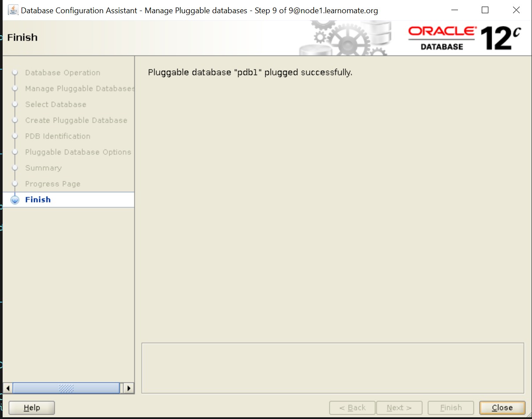Image resolution: width=532 pixels, height=419 pixels.
Task: Click the sidebar horizontal scrollbar thumb
Action: tap(66, 388)
